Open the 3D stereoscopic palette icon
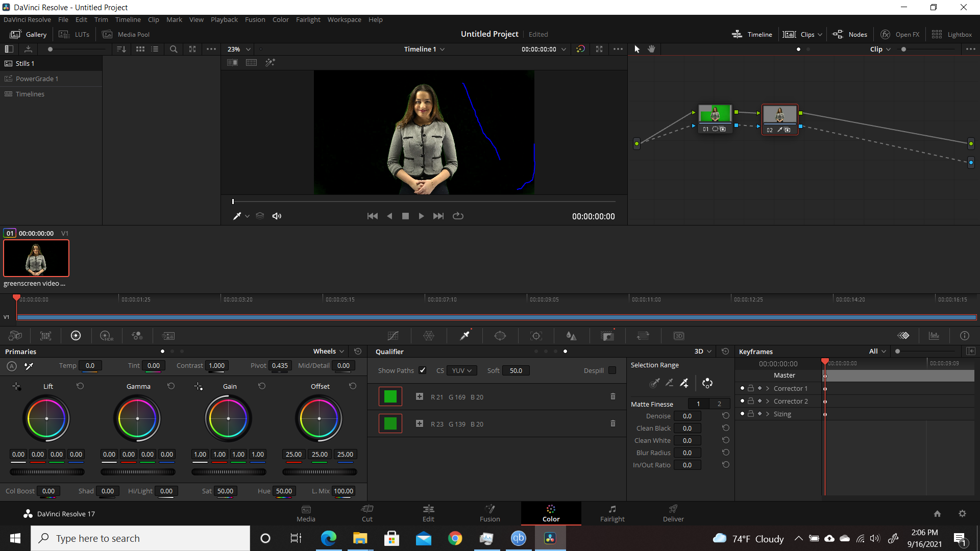This screenshot has height=551, width=980. click(x=679, y=336)
